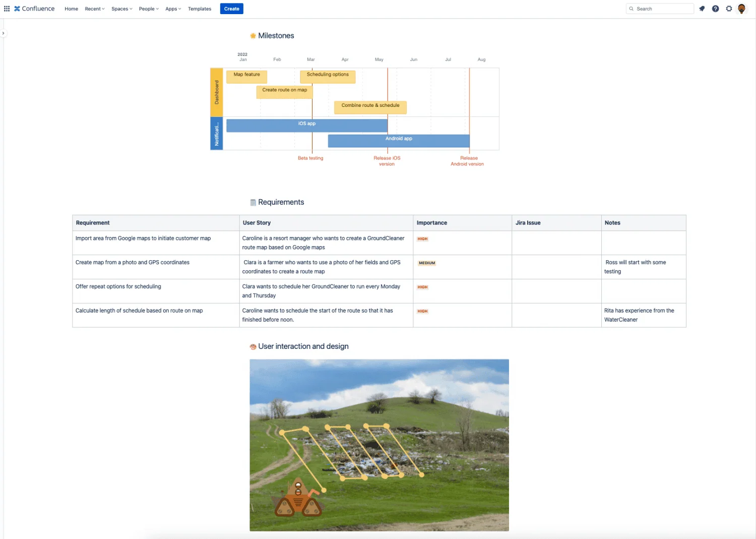756x539 pixels.
Task: Open the settings gear icon
Action: coord(729,9)
